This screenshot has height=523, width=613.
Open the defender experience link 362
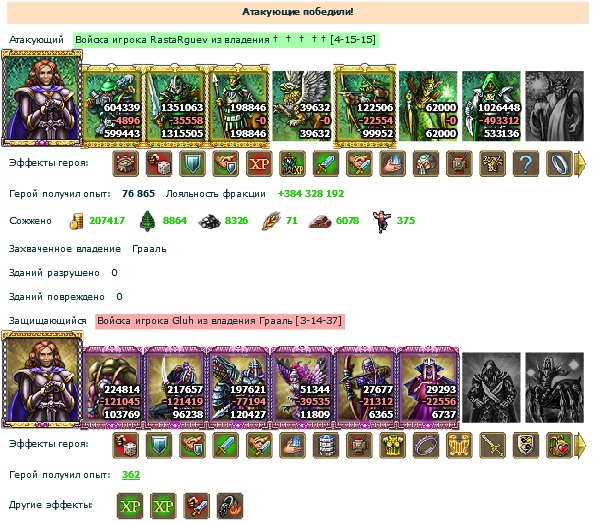point(131,475)
